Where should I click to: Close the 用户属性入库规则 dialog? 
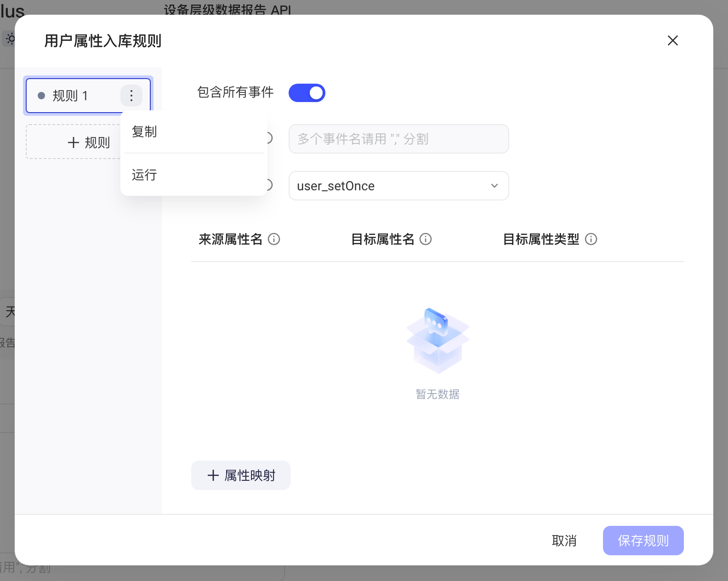(x=673, y=40)
